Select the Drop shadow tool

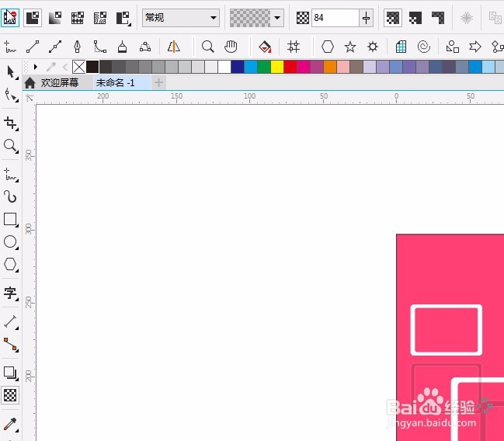tap(11, 373)
